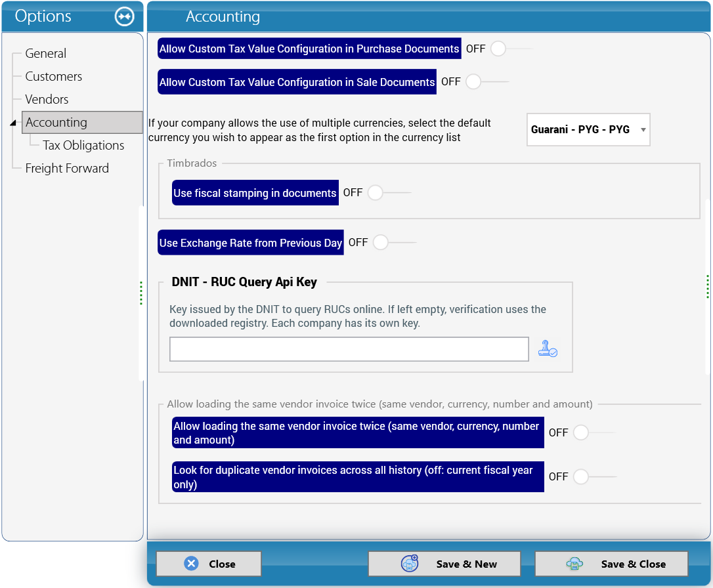The width and height of the screenshot is (713, 588).
Task: Click the blue X icon on Close button
Action: pos(192,564)
